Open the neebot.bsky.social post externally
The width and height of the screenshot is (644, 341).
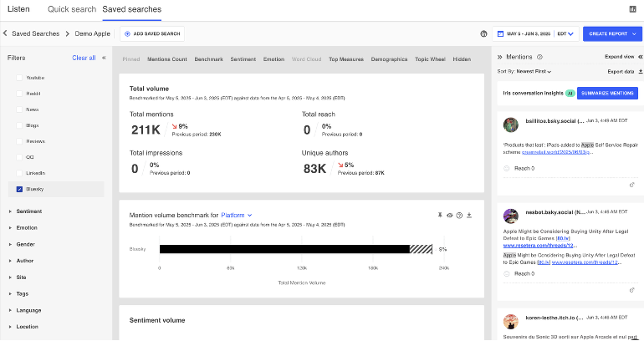pos(632,290)
